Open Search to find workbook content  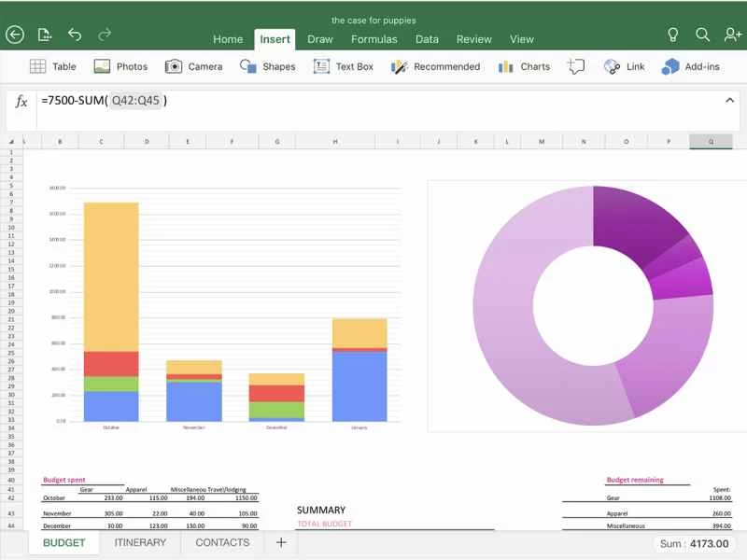703,34
